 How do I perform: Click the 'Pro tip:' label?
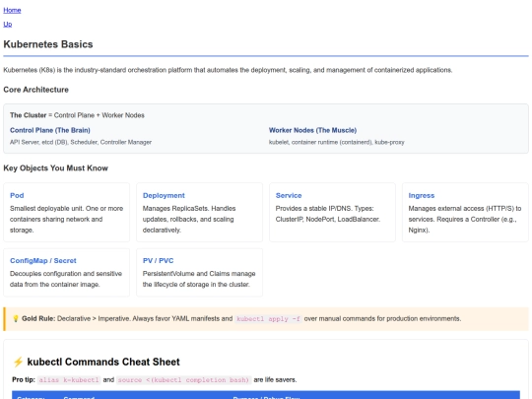click(24, 380)
